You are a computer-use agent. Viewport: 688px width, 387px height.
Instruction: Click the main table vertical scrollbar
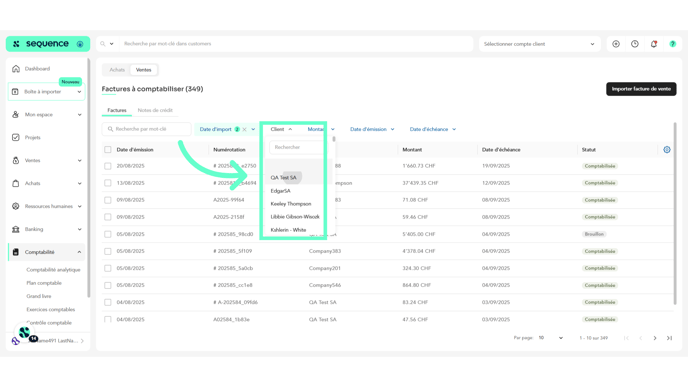[x=675, y=213]
